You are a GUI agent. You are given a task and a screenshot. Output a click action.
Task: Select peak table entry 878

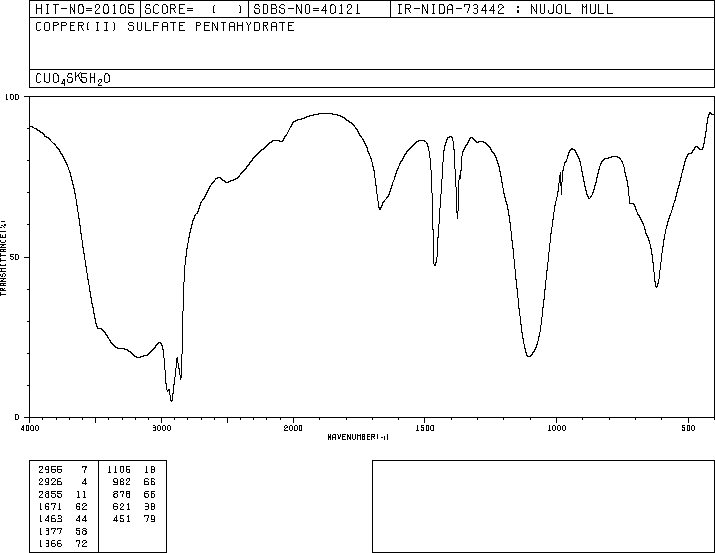click(122, 494)
